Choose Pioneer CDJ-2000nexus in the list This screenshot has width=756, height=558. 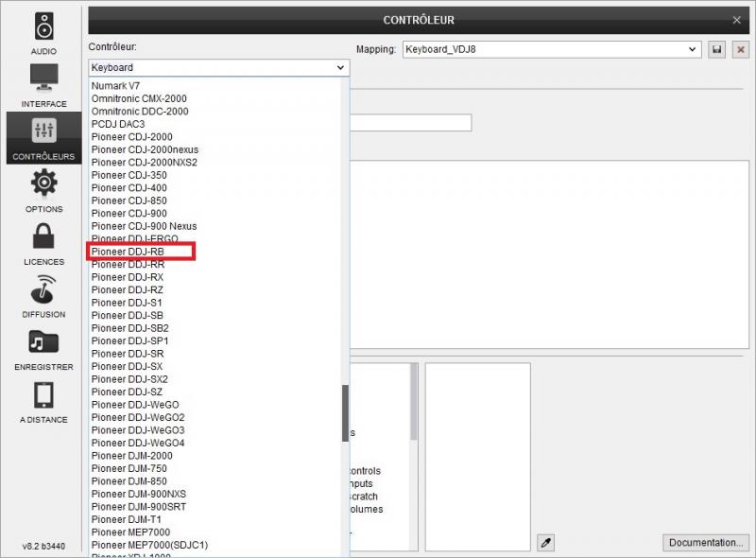[145, 149]
